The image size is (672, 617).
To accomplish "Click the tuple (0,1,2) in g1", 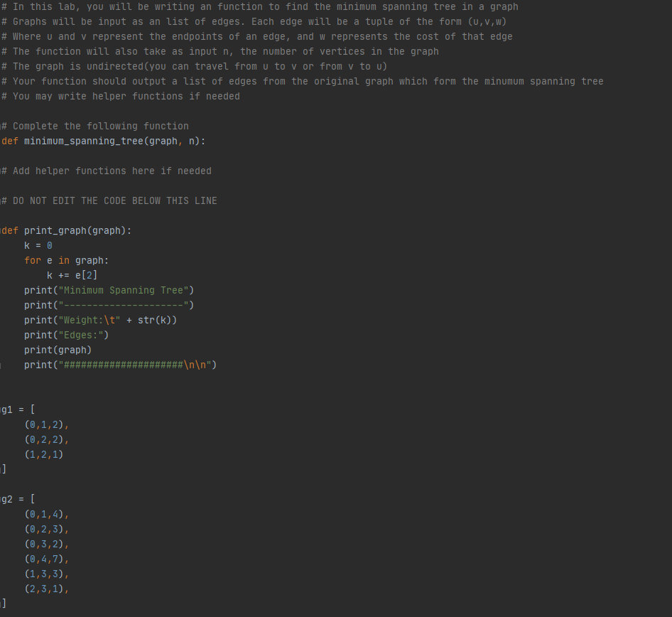I will pos(45,424).
